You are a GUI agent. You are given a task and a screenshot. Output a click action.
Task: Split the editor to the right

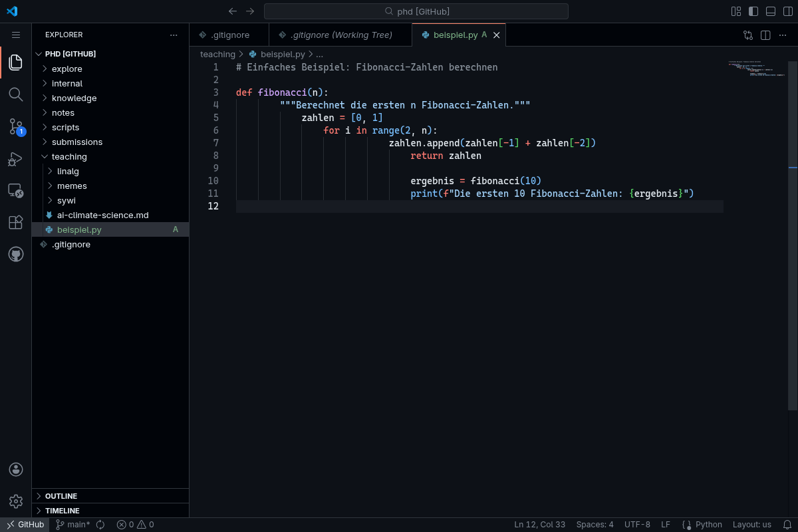[x=765, y=35]
